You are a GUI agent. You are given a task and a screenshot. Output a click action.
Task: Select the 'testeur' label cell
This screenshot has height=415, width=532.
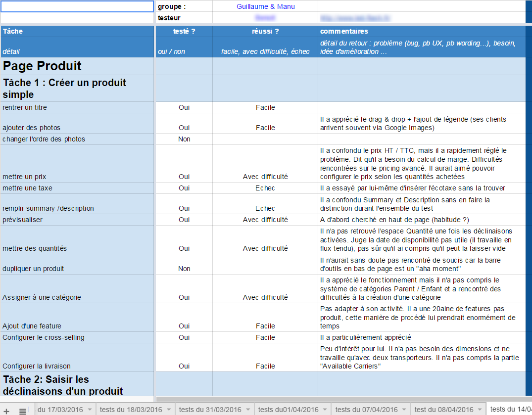(184, 18)
